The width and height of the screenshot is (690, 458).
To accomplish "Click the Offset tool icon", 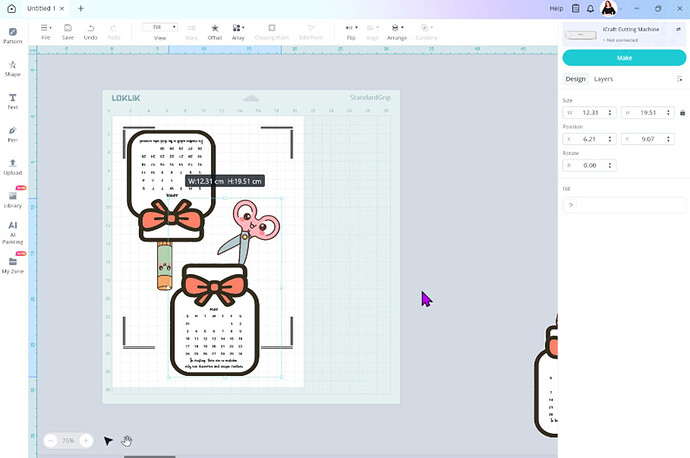I will tap(214, 30).
